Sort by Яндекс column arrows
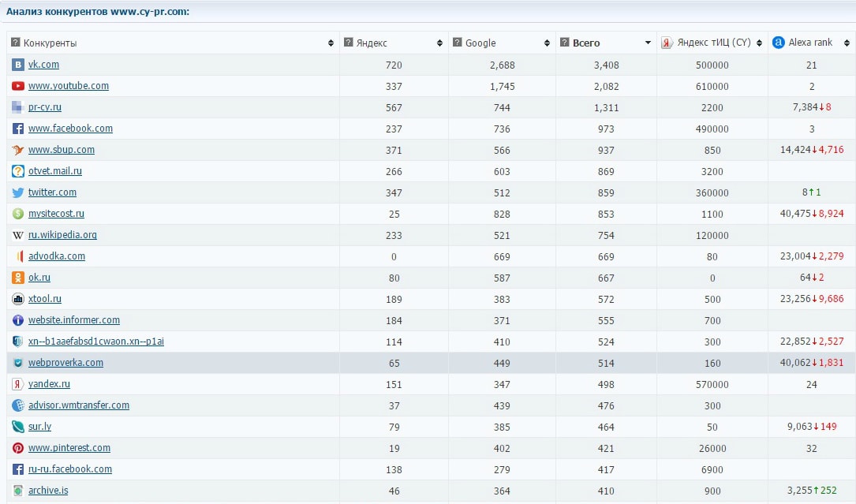This screenshot has height=504, width=856. pos(439,43)
